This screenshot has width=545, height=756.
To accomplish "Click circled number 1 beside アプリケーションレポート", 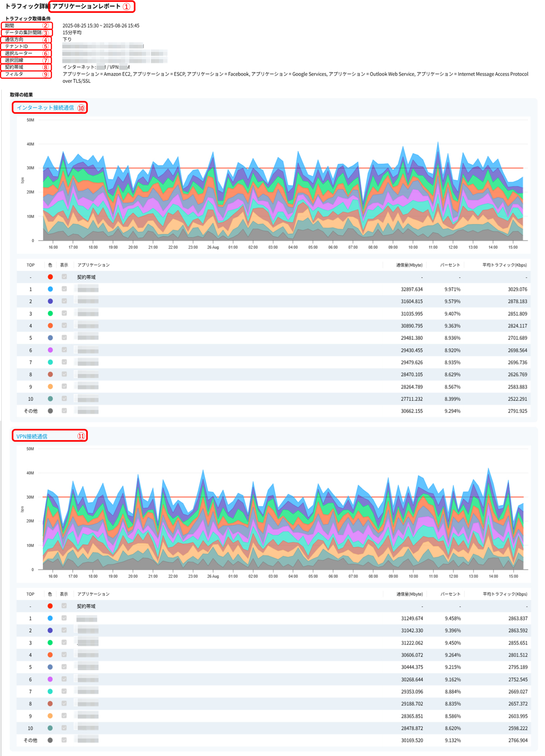I will tap(126, 7).
